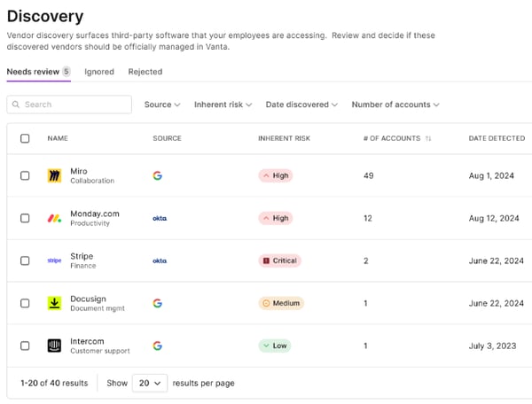Toggle the select-all header checkbox
The width and height of the screenshot is (532, 404).
pyautogui.click(x=25, y=138)
